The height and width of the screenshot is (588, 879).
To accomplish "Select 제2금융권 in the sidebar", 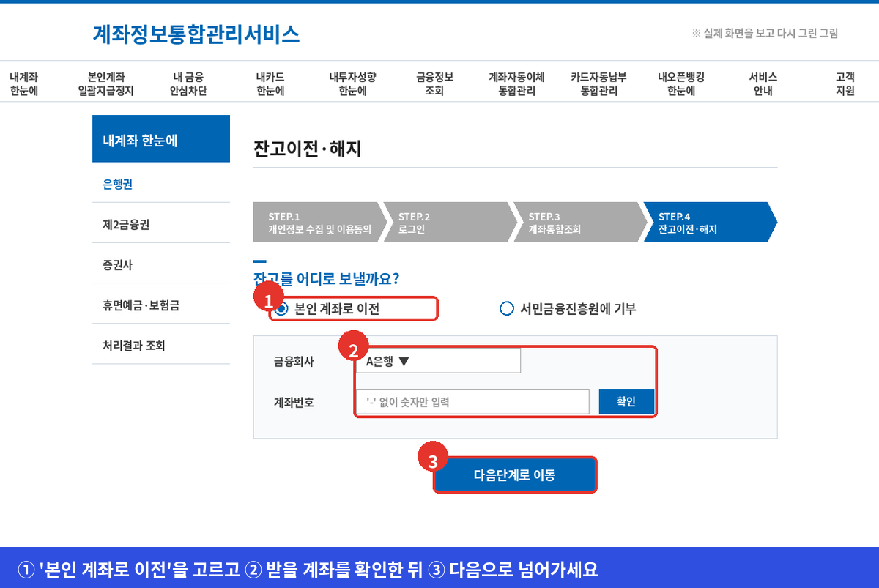I will (x=161, y=225).
